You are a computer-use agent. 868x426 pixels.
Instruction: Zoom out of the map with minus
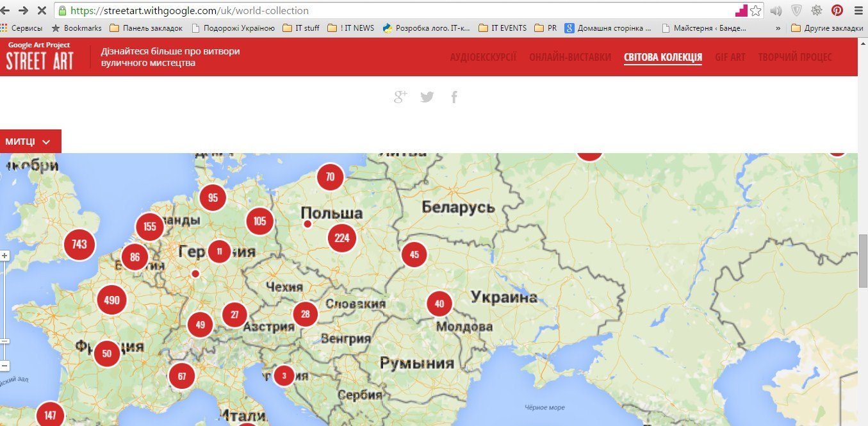4,366
